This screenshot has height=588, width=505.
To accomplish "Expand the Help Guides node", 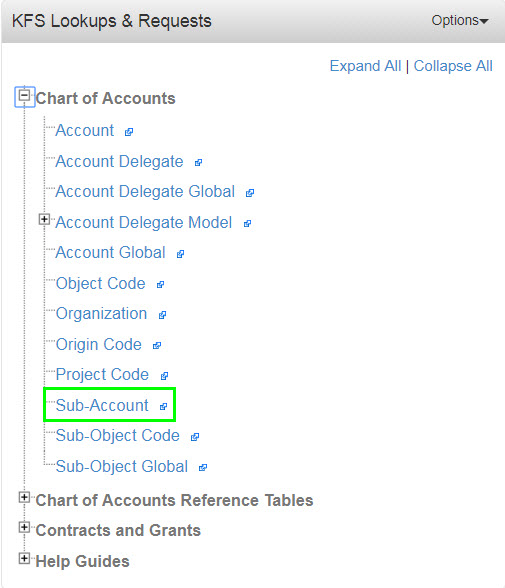I will (24, 559).
